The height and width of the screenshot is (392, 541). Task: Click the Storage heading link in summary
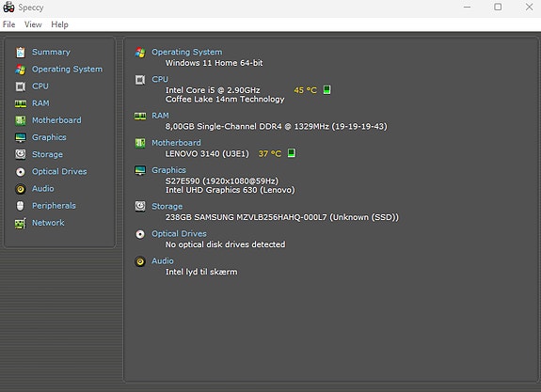click(x=167, y=206)
